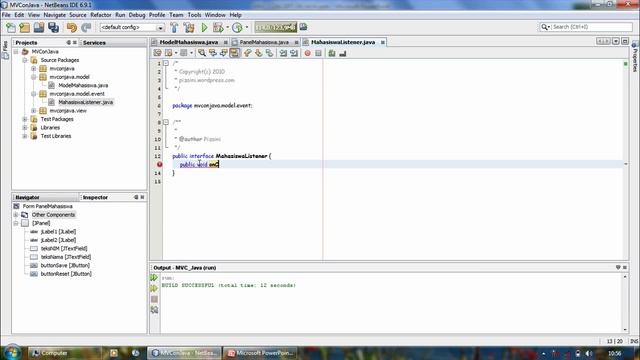Viewport: 640px width, 360px height.
Task: Click the Save All toolbar icon
Action: click(x=53, y=27)
